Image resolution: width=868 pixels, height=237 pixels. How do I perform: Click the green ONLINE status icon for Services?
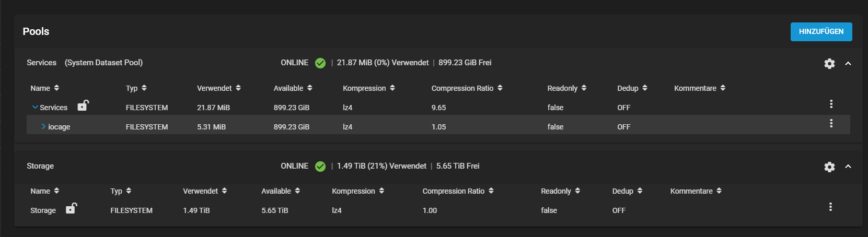click(x=320, y=63)
